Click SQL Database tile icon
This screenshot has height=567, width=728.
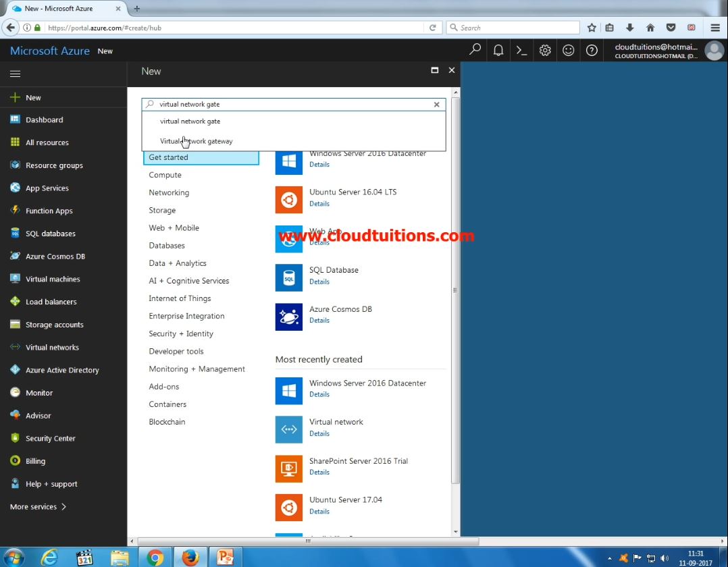pyautogui.click(x=289, y=277)
